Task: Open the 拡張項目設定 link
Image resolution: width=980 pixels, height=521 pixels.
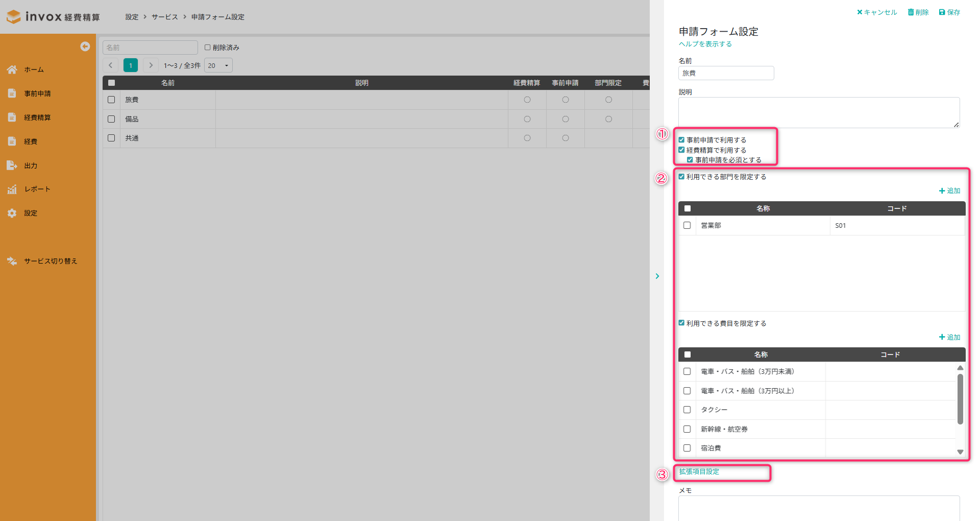Action: point(699,472)
